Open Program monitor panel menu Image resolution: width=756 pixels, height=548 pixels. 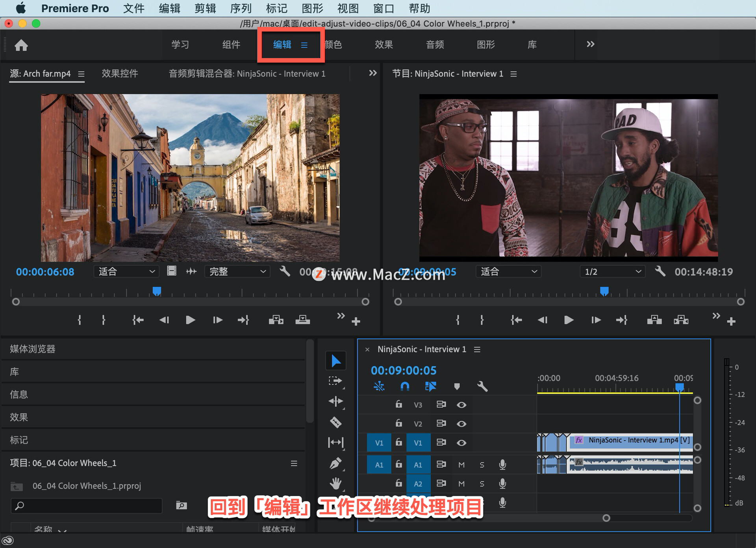pos(513,74)
